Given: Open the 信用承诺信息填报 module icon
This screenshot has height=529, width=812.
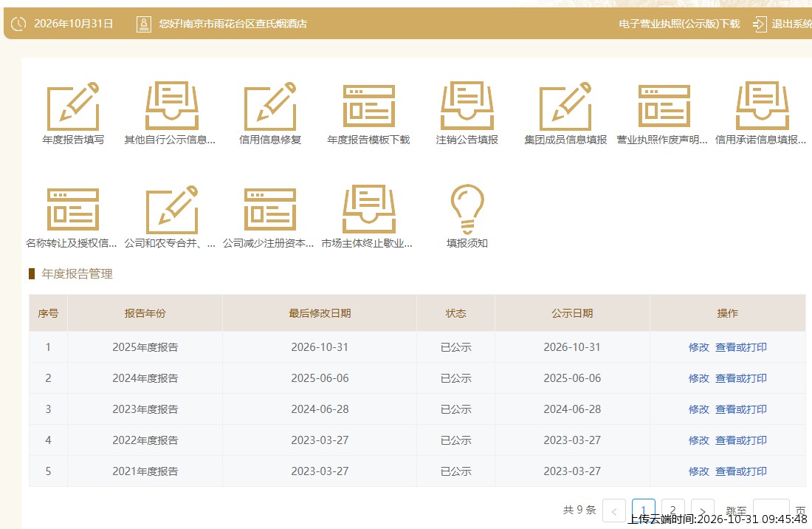Looking at the screenshot, I should [x=763, y=106].
